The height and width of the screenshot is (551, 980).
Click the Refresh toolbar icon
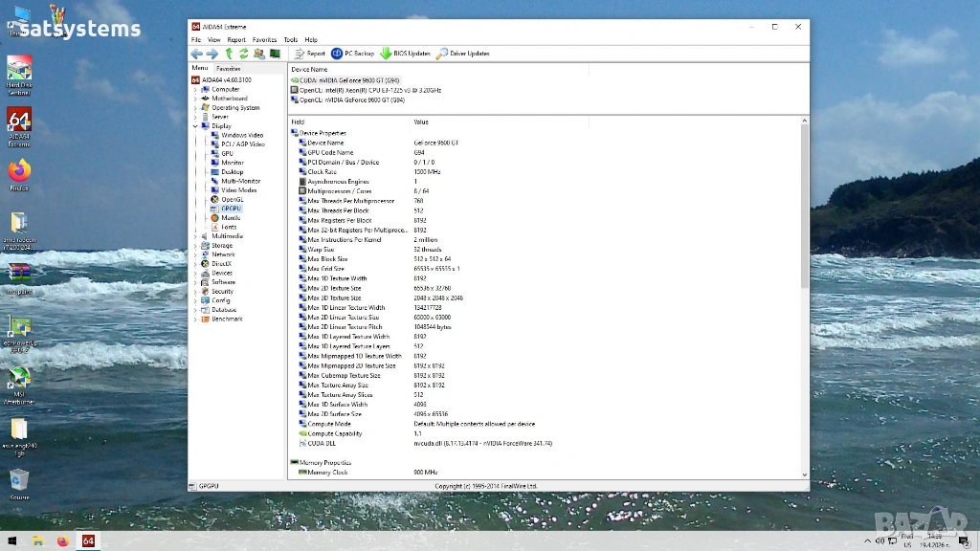coord(244,54)
